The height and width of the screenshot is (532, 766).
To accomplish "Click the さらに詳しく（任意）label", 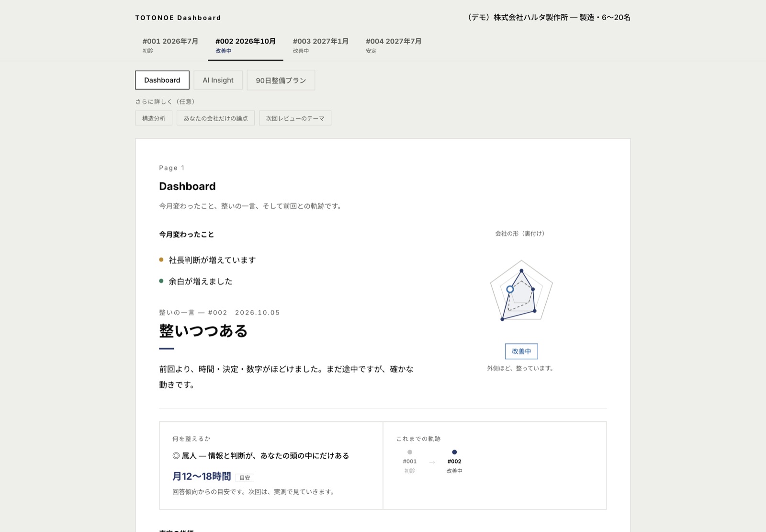I will coord(166,102).
